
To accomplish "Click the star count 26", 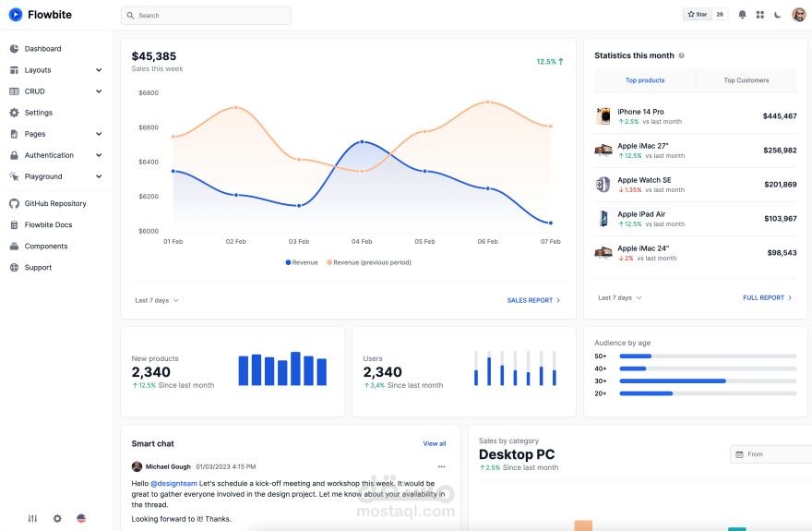I will pos(720,15).
